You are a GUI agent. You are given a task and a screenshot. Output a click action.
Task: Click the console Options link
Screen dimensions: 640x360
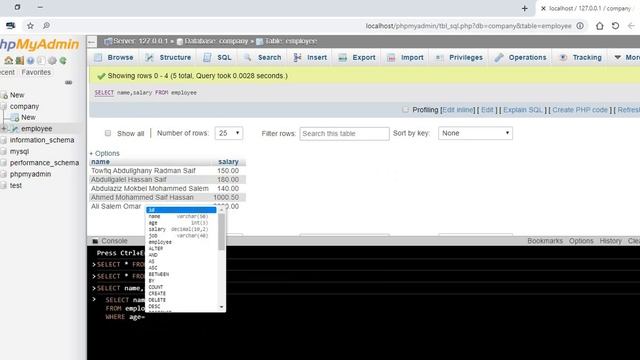581,241
